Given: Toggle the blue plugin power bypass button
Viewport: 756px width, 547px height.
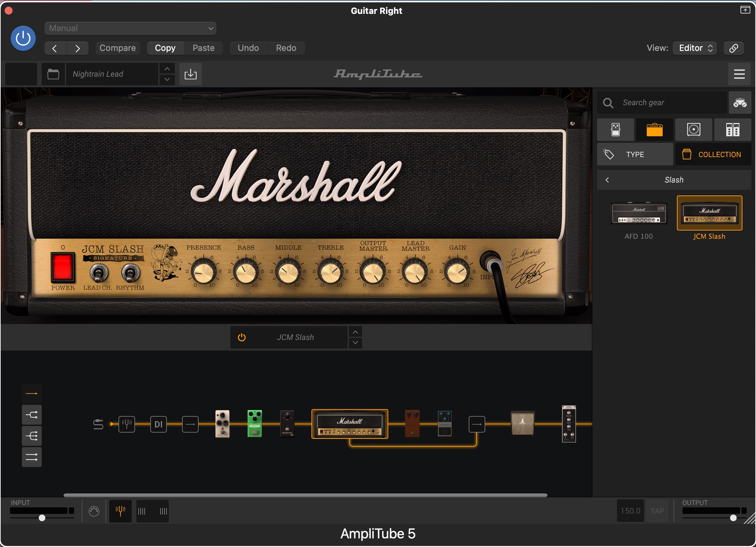Looking at the screenshot, I should tap(23, 38).
